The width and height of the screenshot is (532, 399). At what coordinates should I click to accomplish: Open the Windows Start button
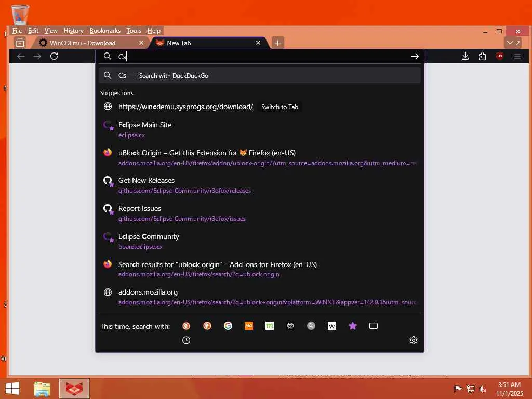(12, 389)
